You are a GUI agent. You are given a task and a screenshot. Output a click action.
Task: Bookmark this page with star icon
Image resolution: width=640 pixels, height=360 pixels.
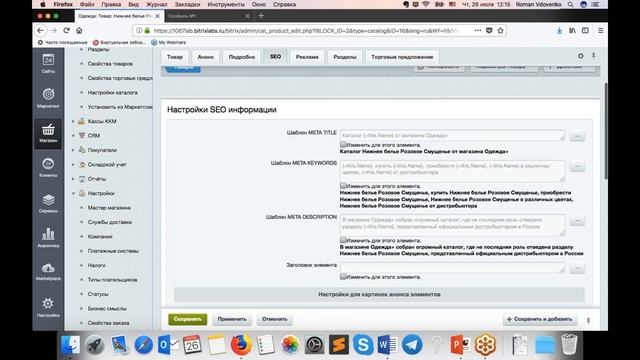coord(500,31)
